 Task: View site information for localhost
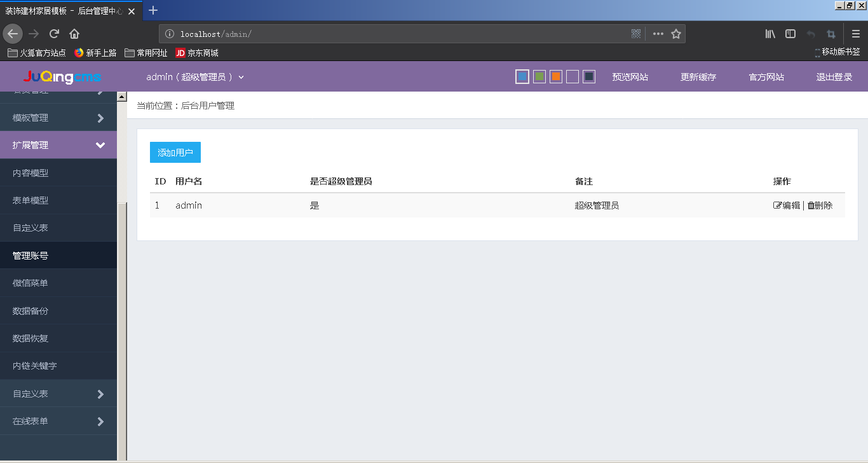click(x=169, y=34)
